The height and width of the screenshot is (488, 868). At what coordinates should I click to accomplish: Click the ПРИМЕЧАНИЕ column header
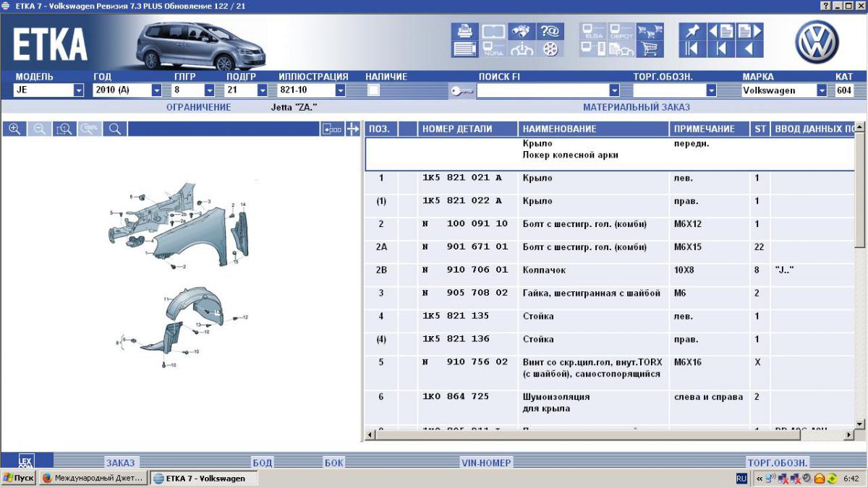pyautogui.click(x=710, y=129)
